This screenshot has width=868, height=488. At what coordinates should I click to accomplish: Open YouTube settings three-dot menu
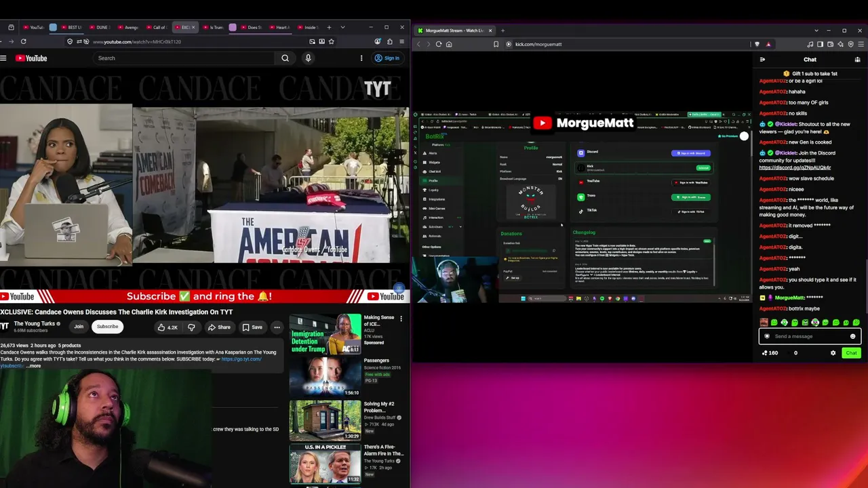(x=361, y=58)
